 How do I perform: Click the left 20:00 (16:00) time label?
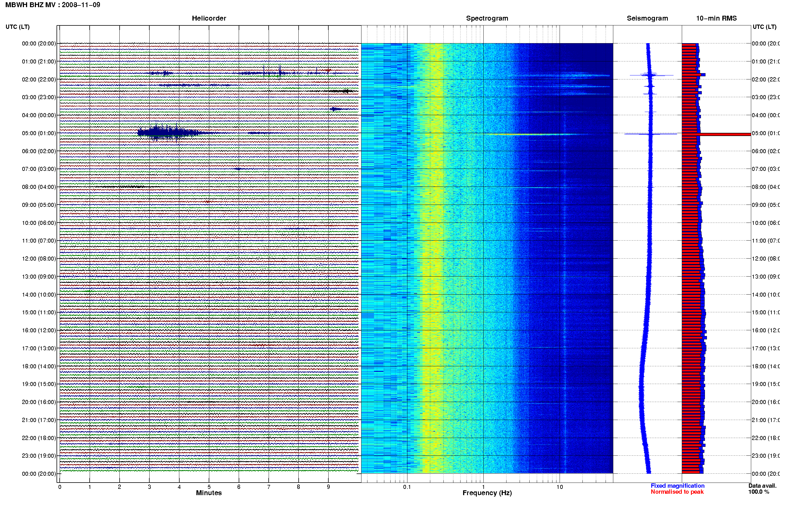coord(39,402)
